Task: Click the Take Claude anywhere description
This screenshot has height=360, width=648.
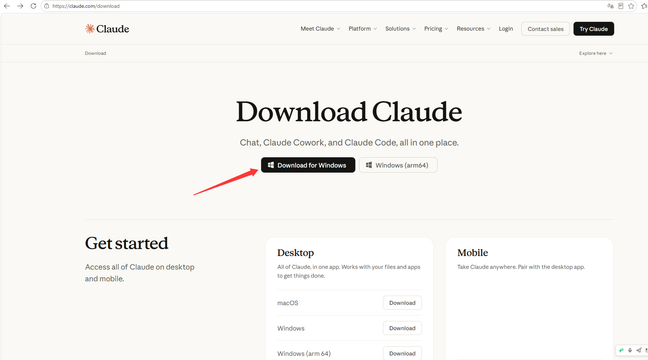Action: click(521, 267)
